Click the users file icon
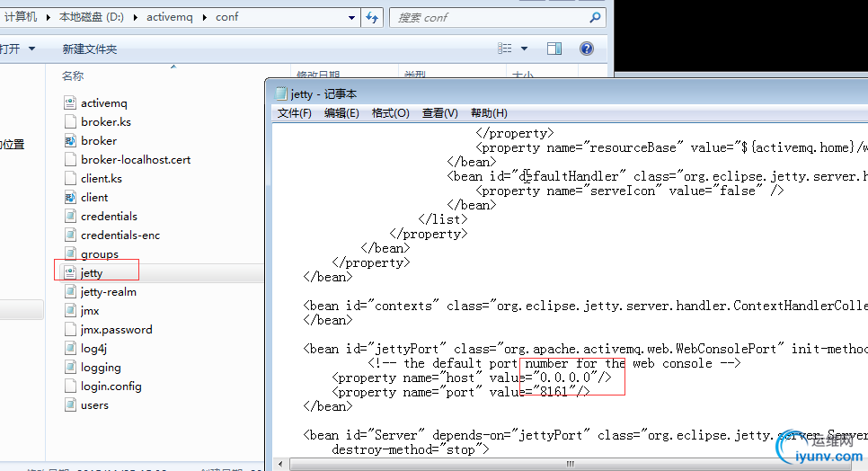 click(70, 404)
